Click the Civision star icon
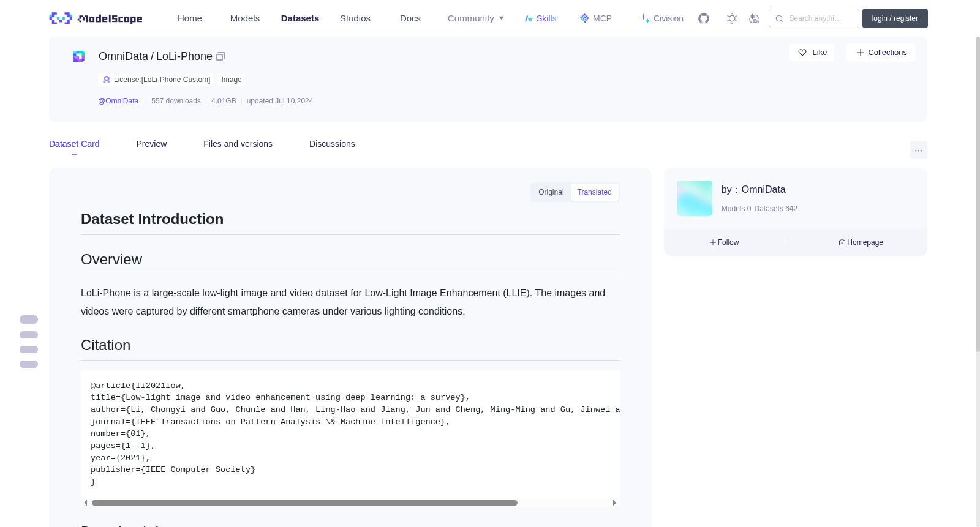This screenshot has width=980, height=527. pos(645,18)
